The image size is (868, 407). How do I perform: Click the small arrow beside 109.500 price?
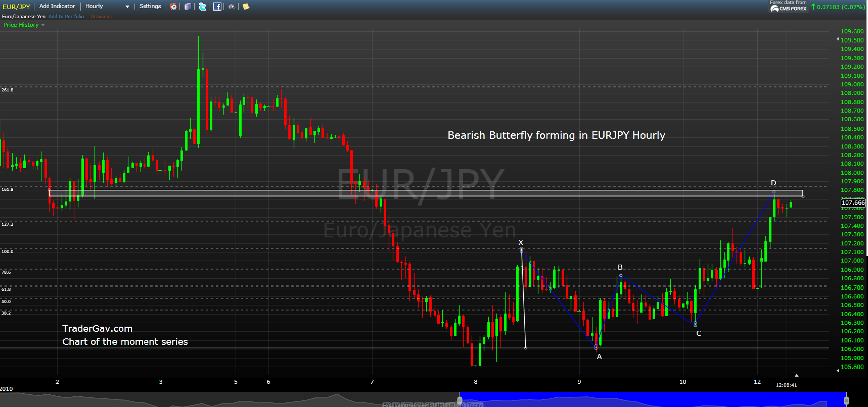coord(838,39)
